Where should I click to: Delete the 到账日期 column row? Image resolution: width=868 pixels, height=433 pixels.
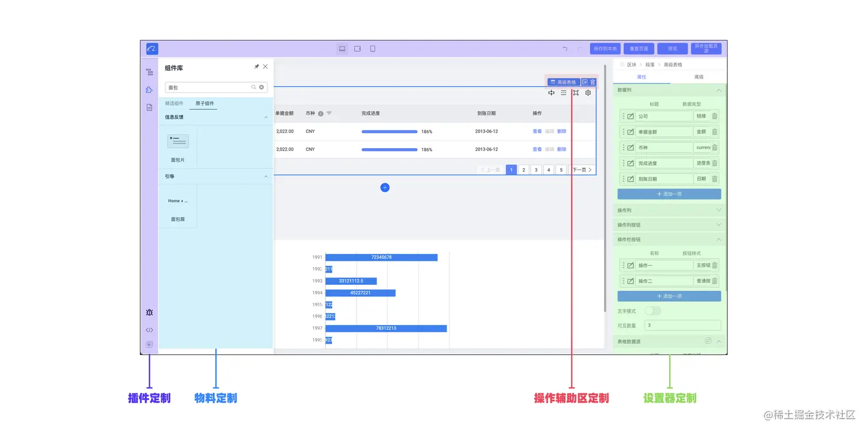click(x=715, y=179)
